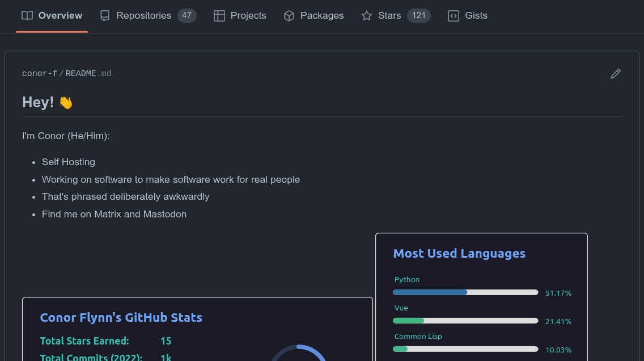This screenshot has height=361, width=644.
Task: Click the Stars star icon
Action: coord(367,16)
